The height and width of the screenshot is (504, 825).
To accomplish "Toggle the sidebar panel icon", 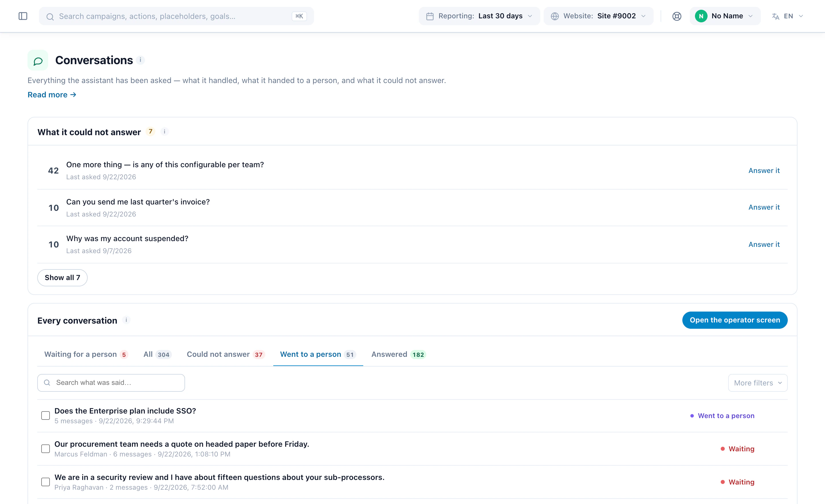I will (x=23, y=16).
